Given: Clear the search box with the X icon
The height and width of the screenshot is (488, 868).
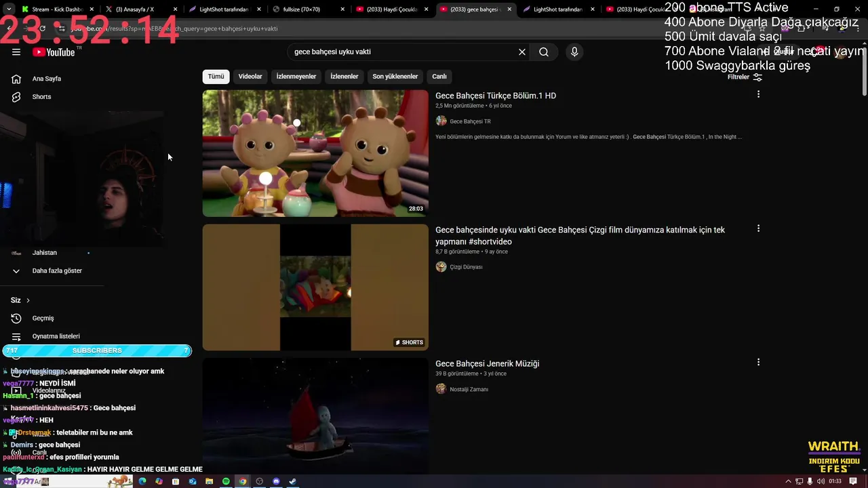Looking at the screenshot, I should [x=522, y=52].
